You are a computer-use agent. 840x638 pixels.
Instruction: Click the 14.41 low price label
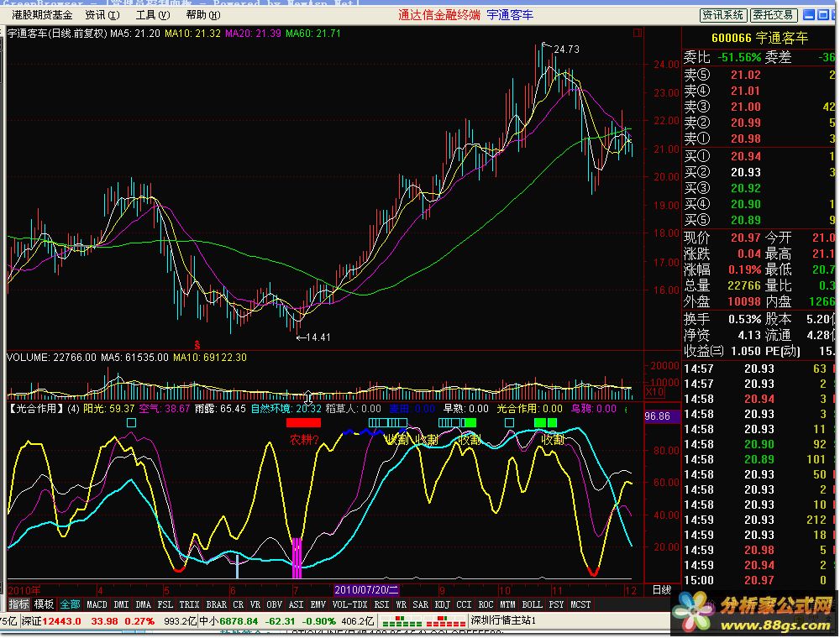318,337
